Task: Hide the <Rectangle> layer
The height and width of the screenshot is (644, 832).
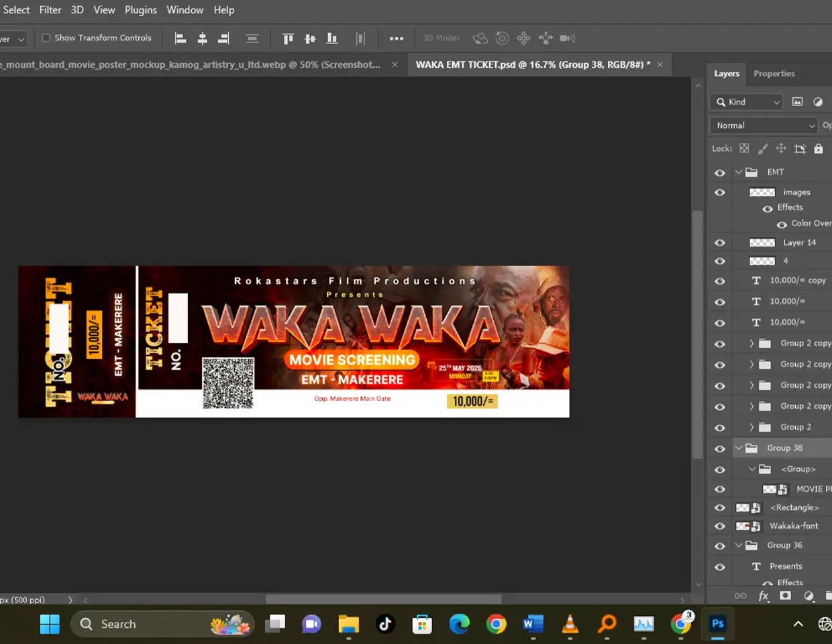Action: pos(720,508)
